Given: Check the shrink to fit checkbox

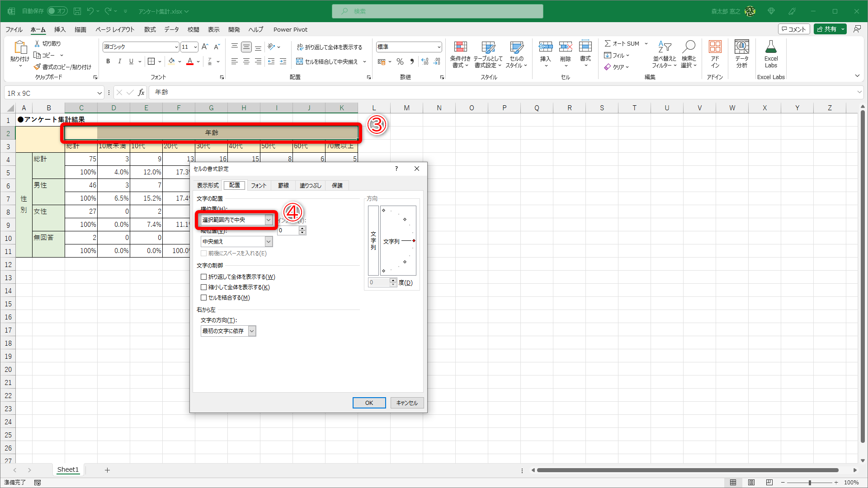Looking at the screenshot, I should pos(204,287).
